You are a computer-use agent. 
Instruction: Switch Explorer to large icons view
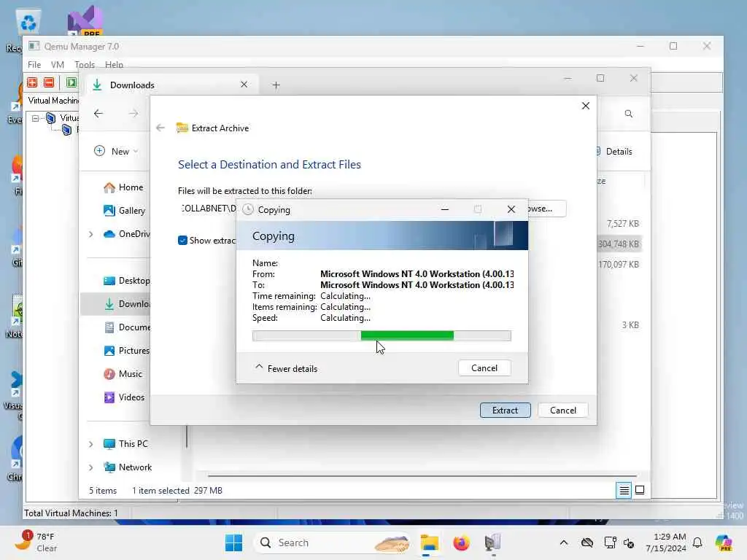[x=640, y=490]
